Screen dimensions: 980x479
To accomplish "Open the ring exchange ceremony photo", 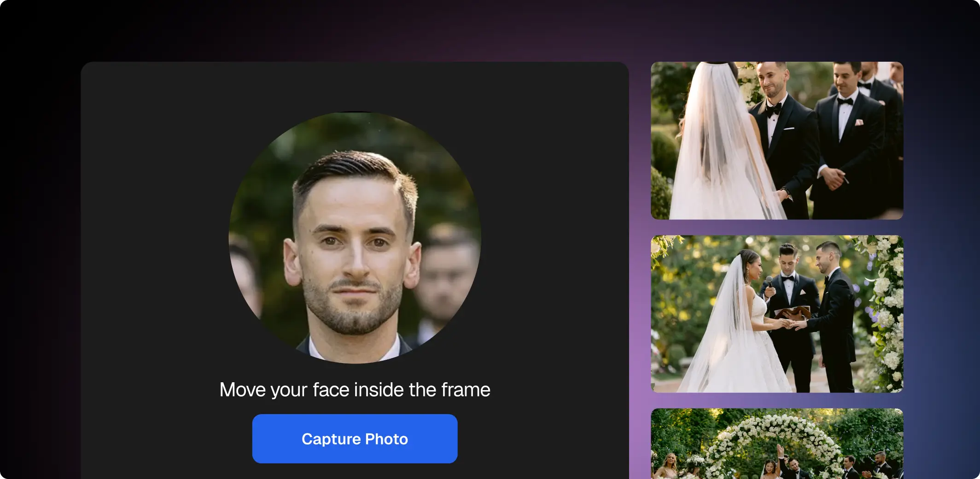I will 777,314.
